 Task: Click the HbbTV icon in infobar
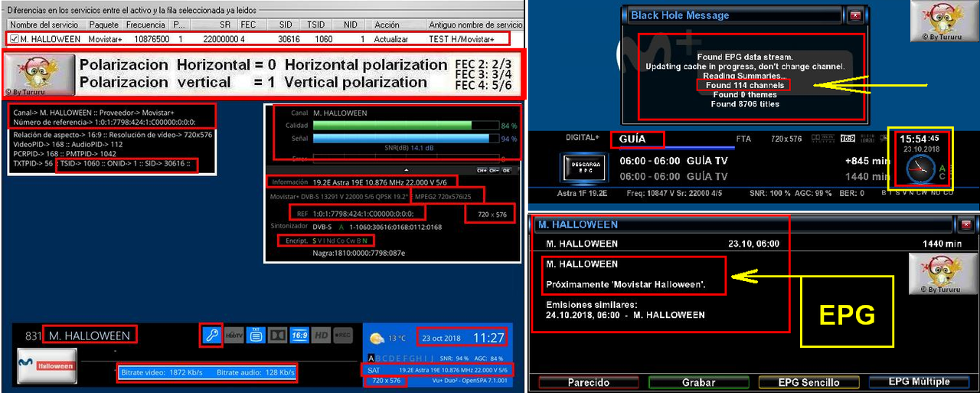click(x=234, y=335)
